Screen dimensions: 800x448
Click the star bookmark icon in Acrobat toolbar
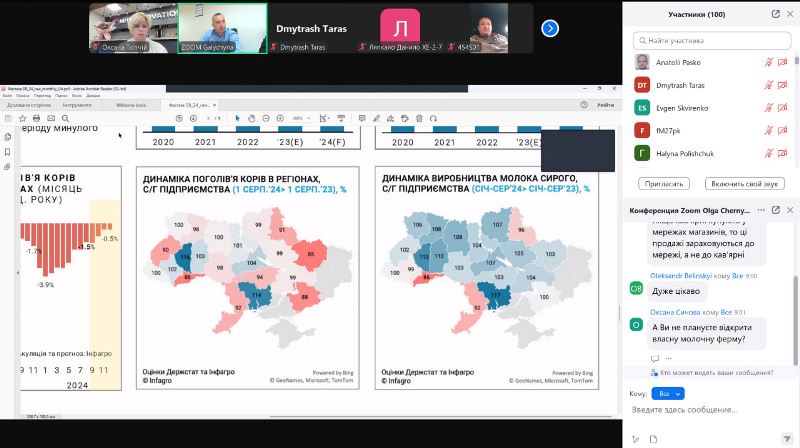tap(22, 118)
